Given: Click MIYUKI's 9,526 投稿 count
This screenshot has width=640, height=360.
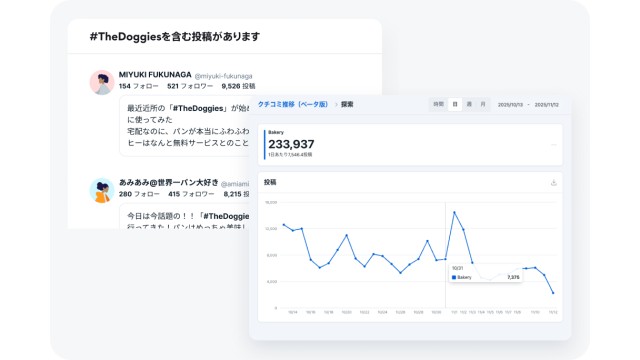Looking at the screenshot, I should click(x=238, y=86).
